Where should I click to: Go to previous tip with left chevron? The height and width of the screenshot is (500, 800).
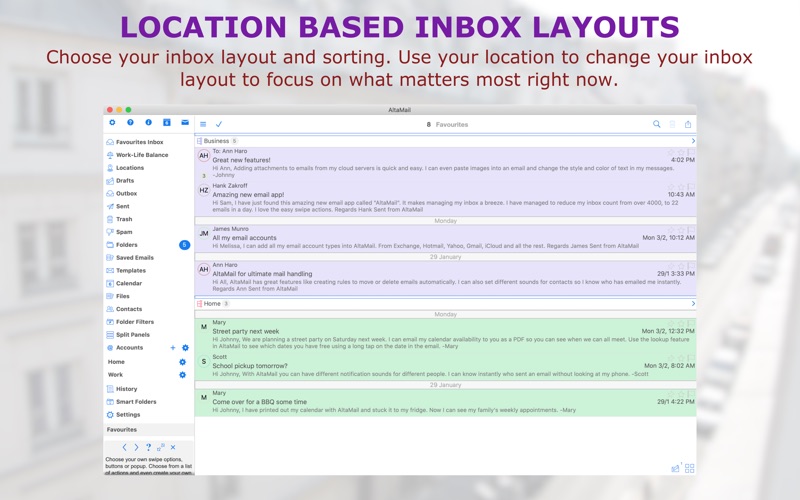click(x=124, y=447)
